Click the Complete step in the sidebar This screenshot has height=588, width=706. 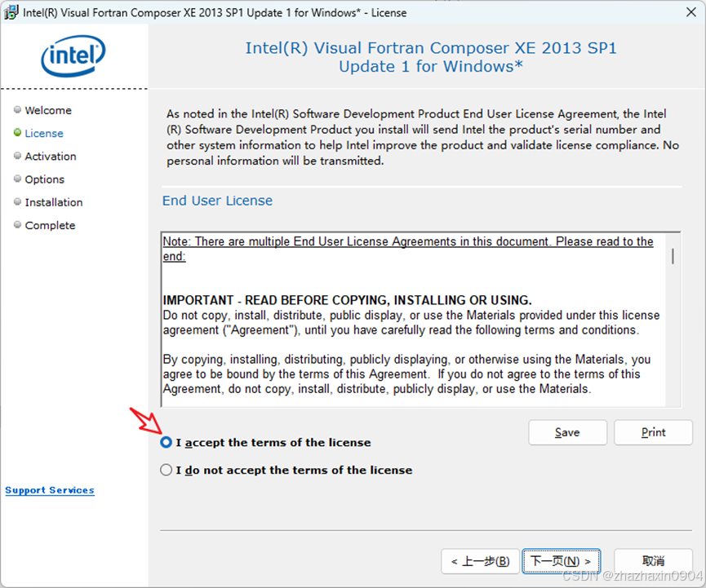point(50,225)
